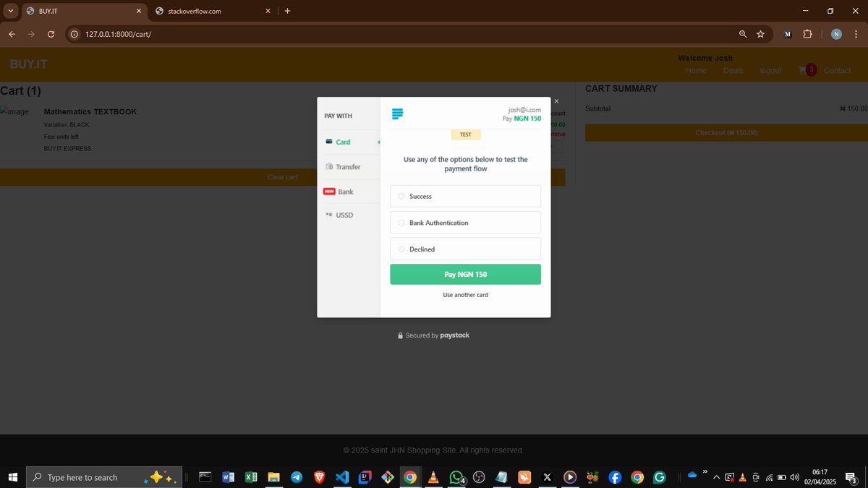Open the Home nav link
This screenshot has height=488, width=868.
point(696,70)
